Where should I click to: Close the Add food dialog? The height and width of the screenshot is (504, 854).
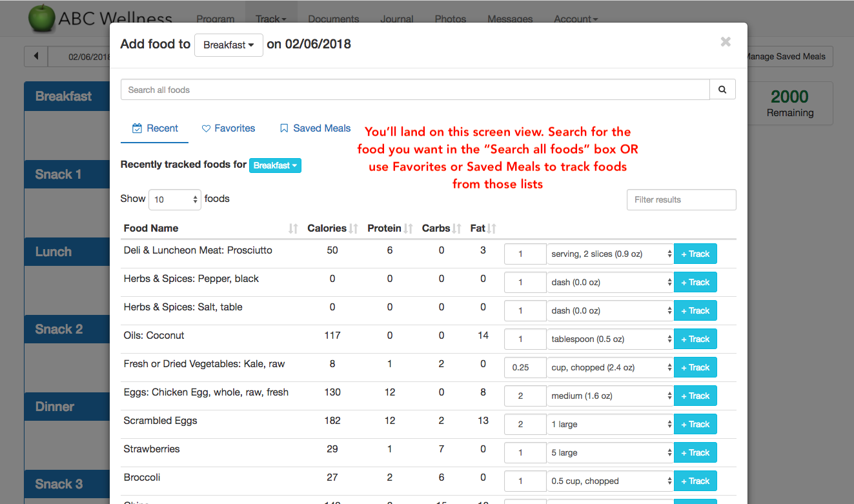[x=726, y=42]
